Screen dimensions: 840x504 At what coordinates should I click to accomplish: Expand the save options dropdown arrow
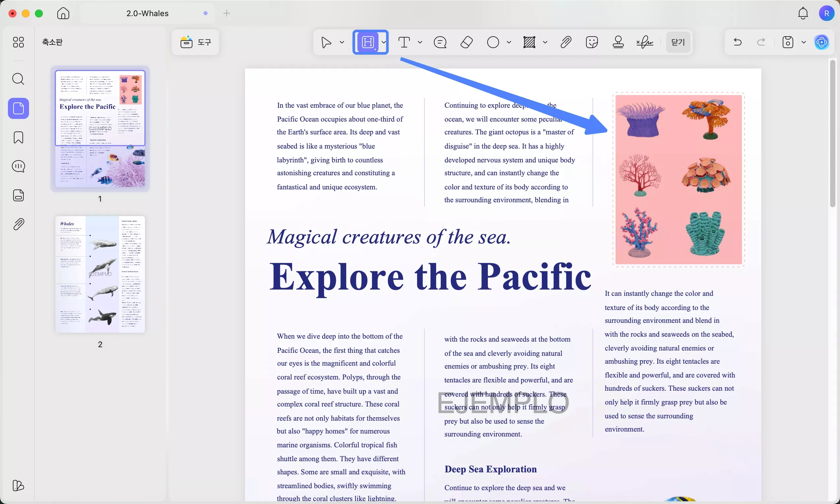804,42
